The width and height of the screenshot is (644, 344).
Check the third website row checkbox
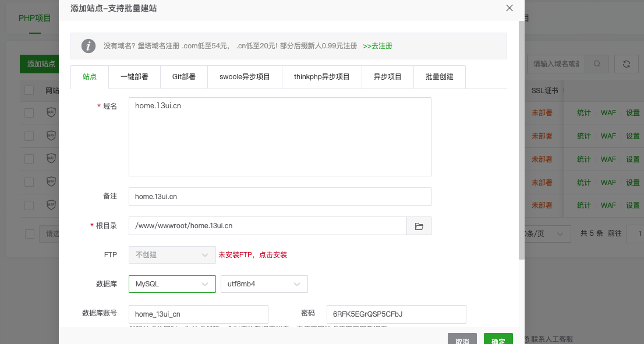(x=29, y=159)
